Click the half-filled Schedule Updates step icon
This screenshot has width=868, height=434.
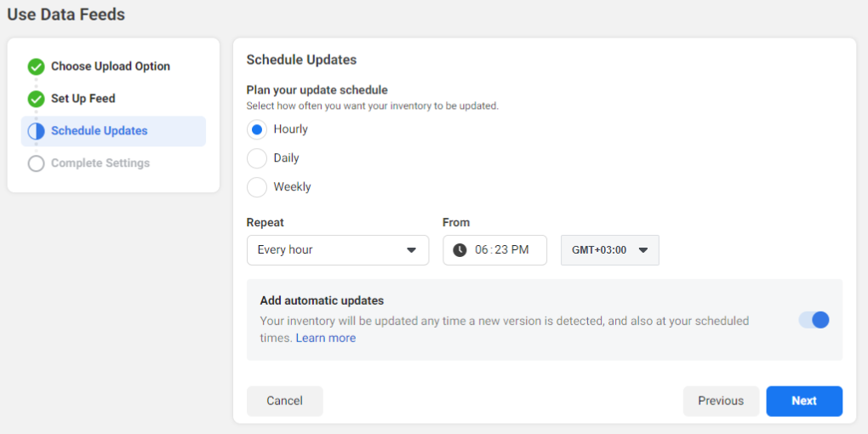(x=36, y=131)
